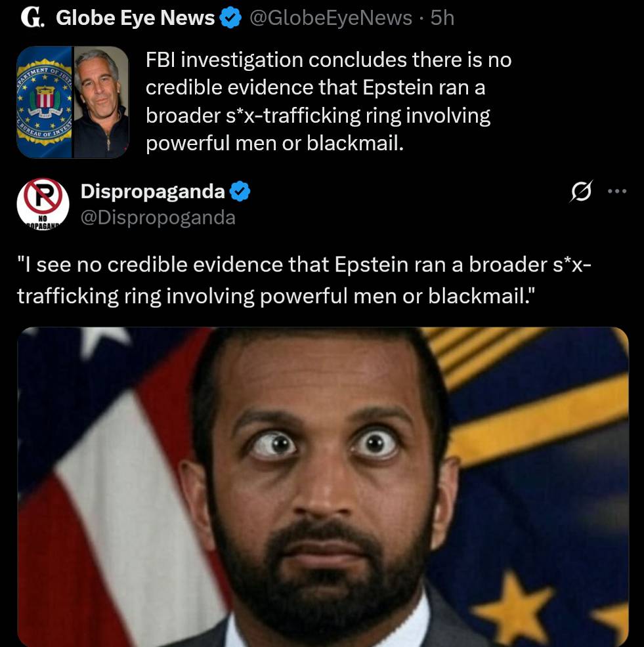Open quoted FBI investigation tweet text

329,102
